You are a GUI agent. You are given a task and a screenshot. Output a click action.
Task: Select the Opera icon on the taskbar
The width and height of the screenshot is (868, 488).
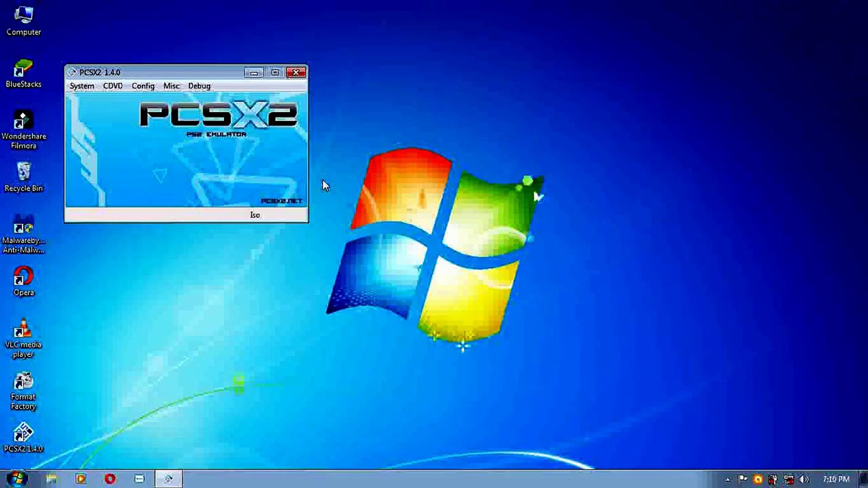point(110,479)
